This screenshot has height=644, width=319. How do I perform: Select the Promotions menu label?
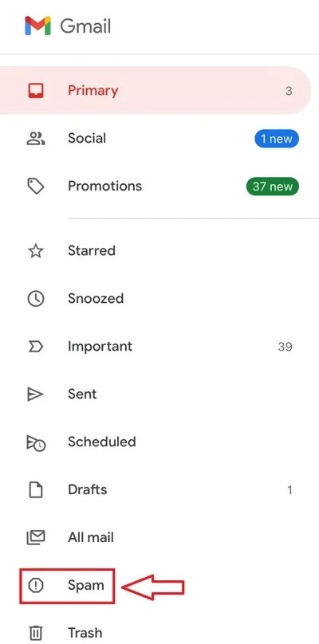click(x=104, y=186)
